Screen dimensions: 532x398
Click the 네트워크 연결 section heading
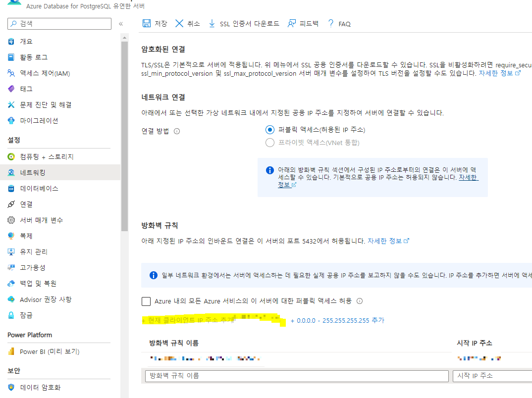[x=163, y=98]
